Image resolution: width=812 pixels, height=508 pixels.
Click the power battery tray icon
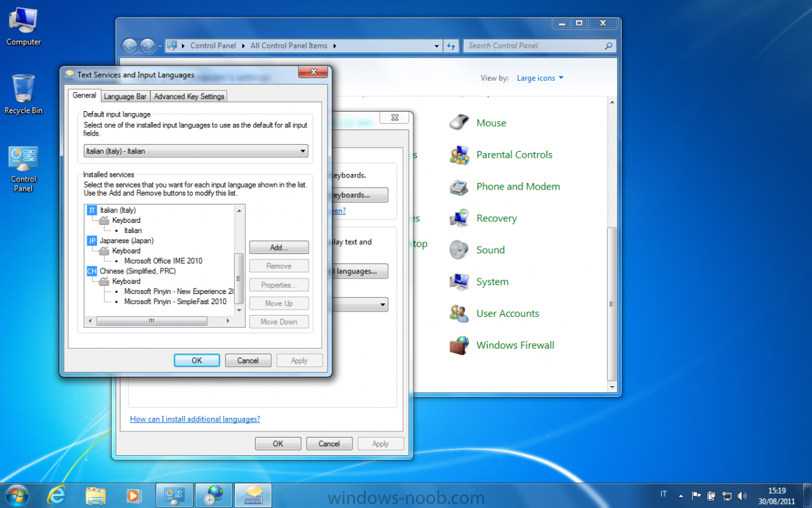[x=711, y=496]
